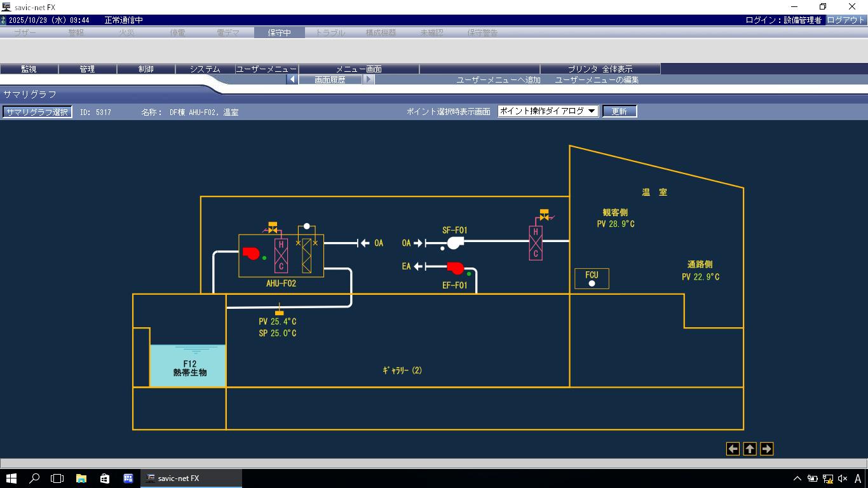Go back using 画面履歴 left arrow
Screen dimensions: 868x488
tap(292, 79)
